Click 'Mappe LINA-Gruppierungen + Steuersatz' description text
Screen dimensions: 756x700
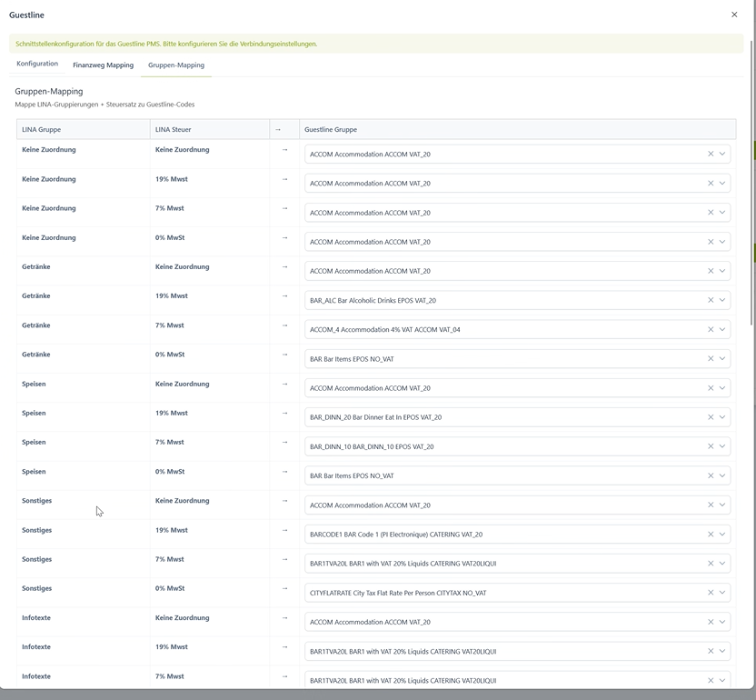(104, 105)
